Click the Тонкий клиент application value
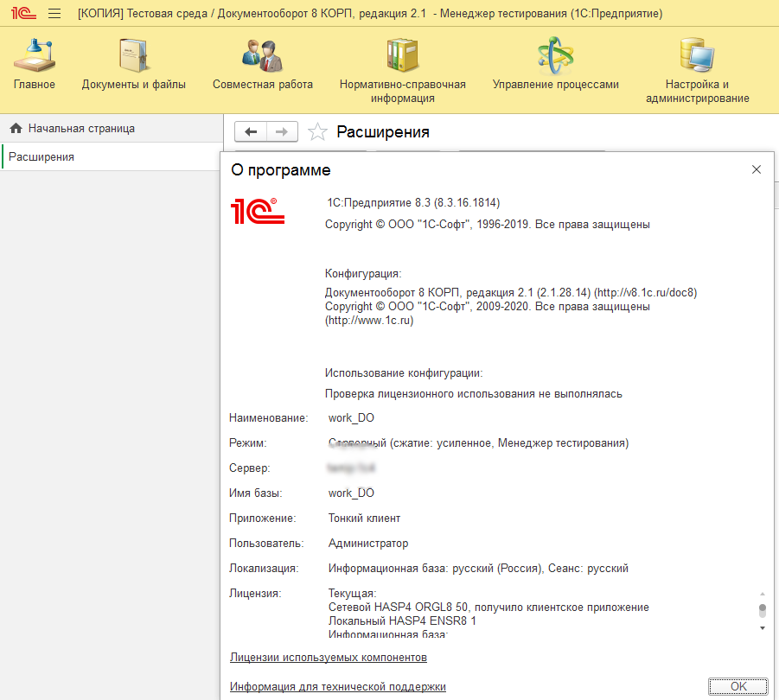The image size is (779, 700). pyautogui.click(x=364, y=519)
